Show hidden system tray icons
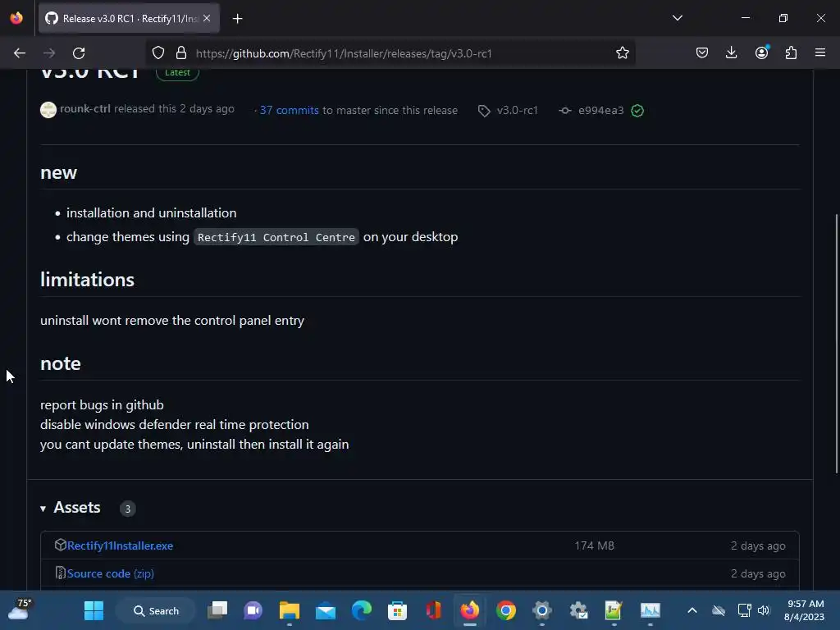This screenshot has width=840, height=630. [692, 610]
